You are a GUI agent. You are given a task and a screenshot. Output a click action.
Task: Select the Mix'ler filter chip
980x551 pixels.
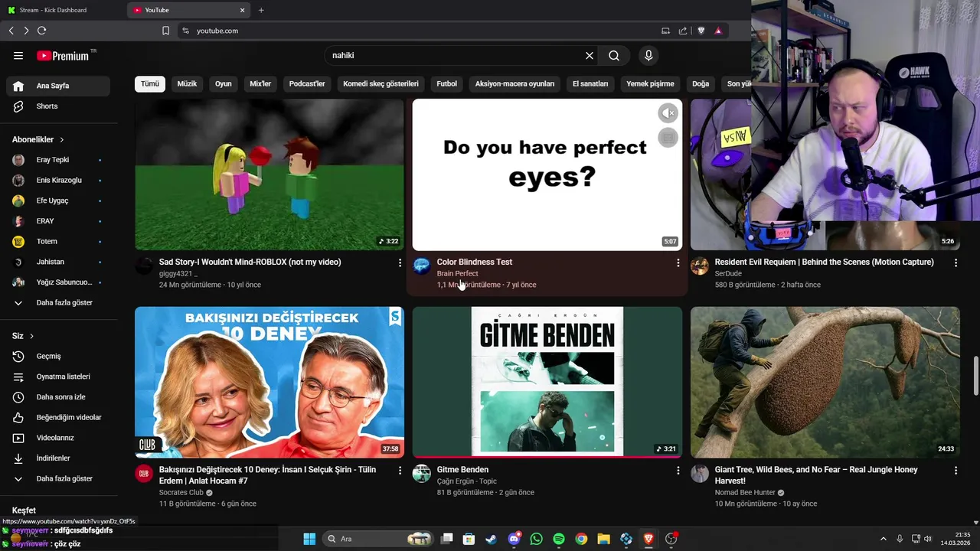pyautogui.click(x=260, y=83)
